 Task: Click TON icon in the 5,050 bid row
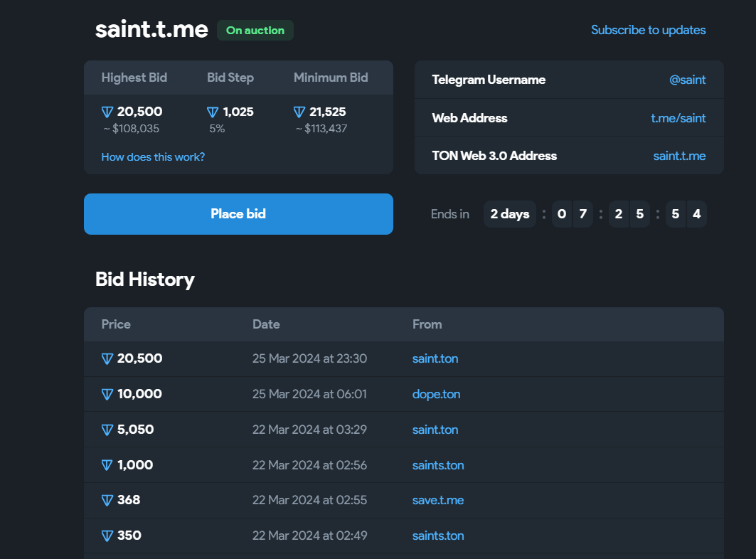[x=107, y=430]
